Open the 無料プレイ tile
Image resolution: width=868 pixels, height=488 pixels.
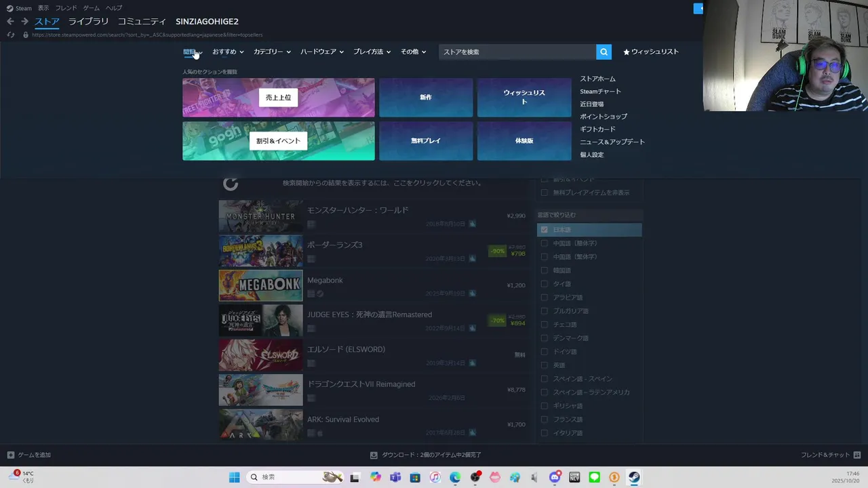pyautogui.click(x=426, y=141)
